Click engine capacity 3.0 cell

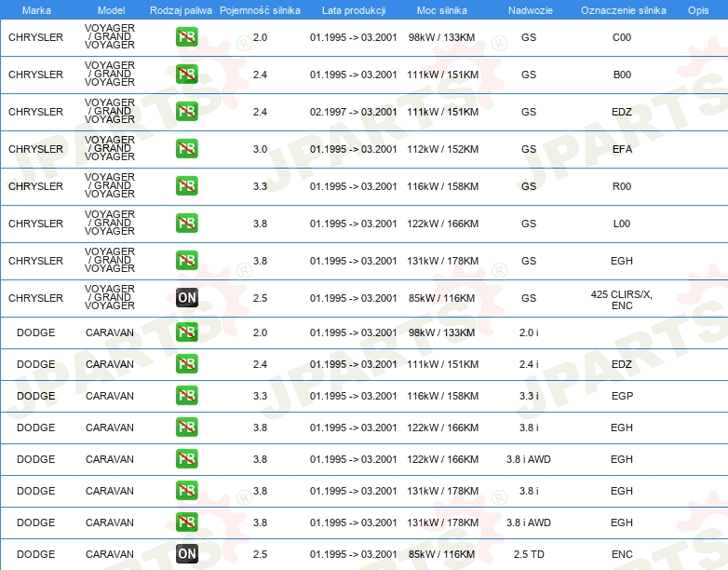click(260, 149)
